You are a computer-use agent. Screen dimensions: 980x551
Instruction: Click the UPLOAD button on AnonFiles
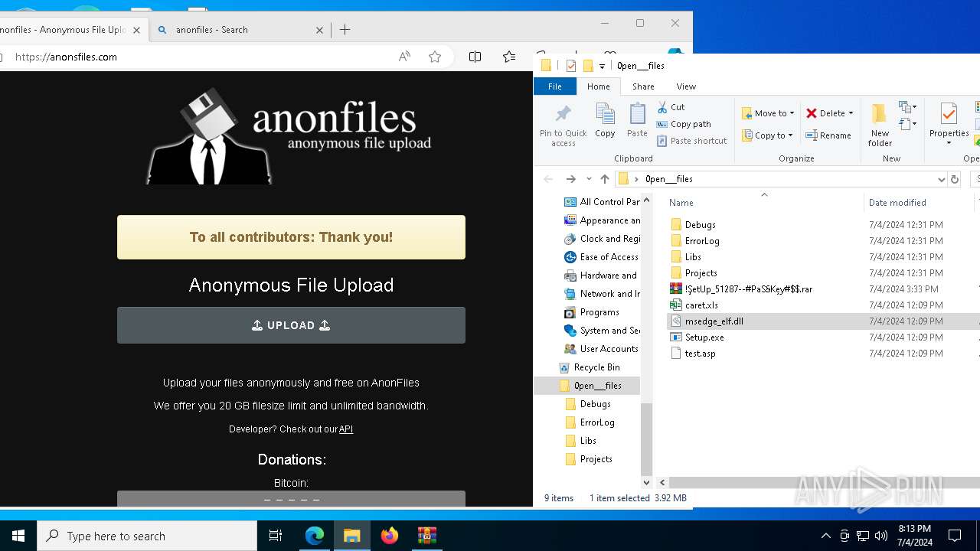[x=291, y=325]
